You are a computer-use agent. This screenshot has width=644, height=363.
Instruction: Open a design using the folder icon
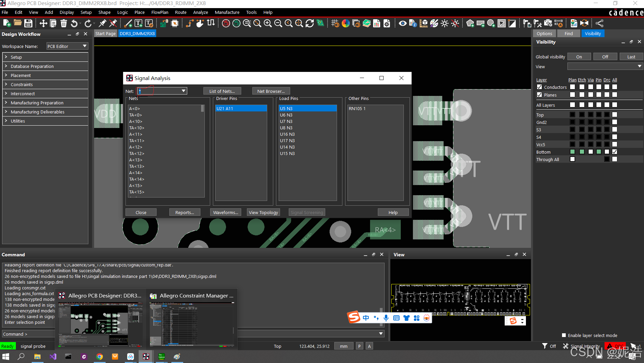pyautogui.click(x=18, y=23)
